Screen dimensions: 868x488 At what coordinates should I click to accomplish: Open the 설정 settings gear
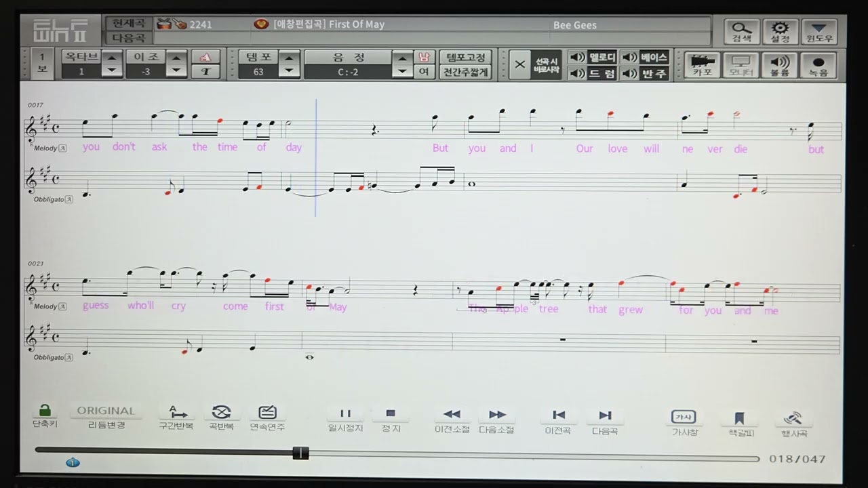(x=781, y=31)
